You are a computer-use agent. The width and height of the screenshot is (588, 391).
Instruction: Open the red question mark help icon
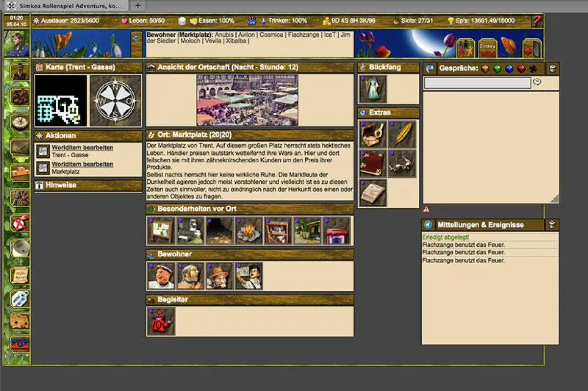point(536,21)
